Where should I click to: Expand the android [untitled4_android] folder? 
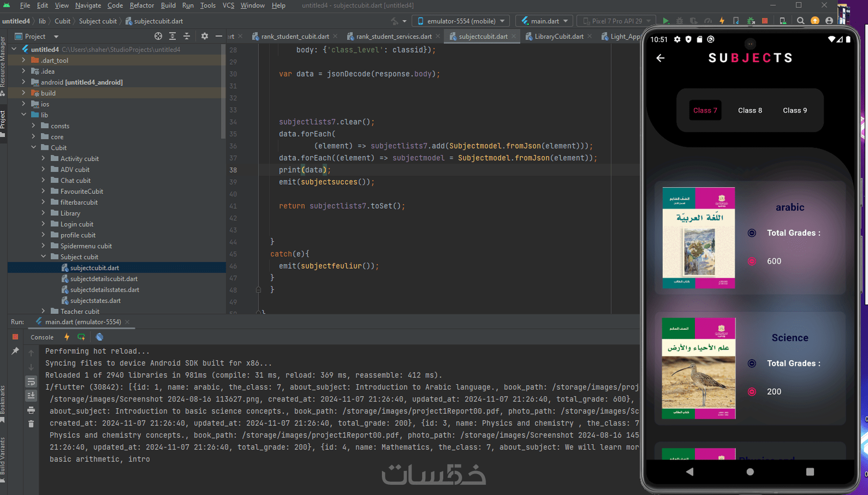23,82
